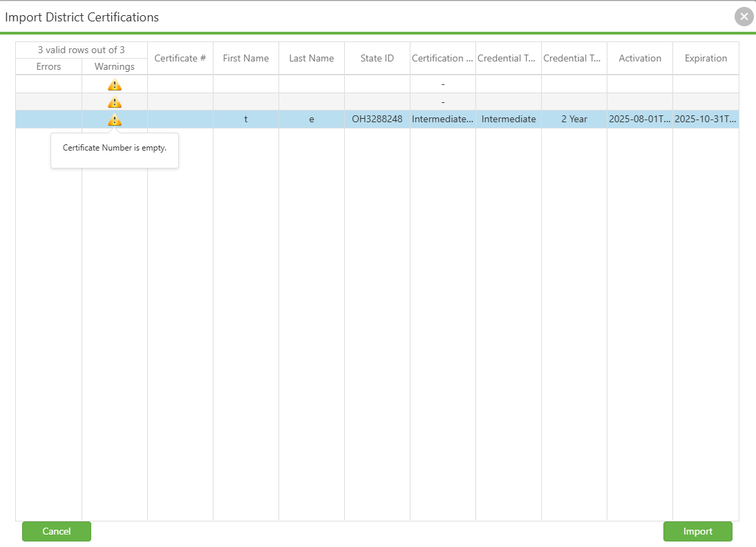
Task: Click the Last Name column header
Action: (x=312, y=58)
